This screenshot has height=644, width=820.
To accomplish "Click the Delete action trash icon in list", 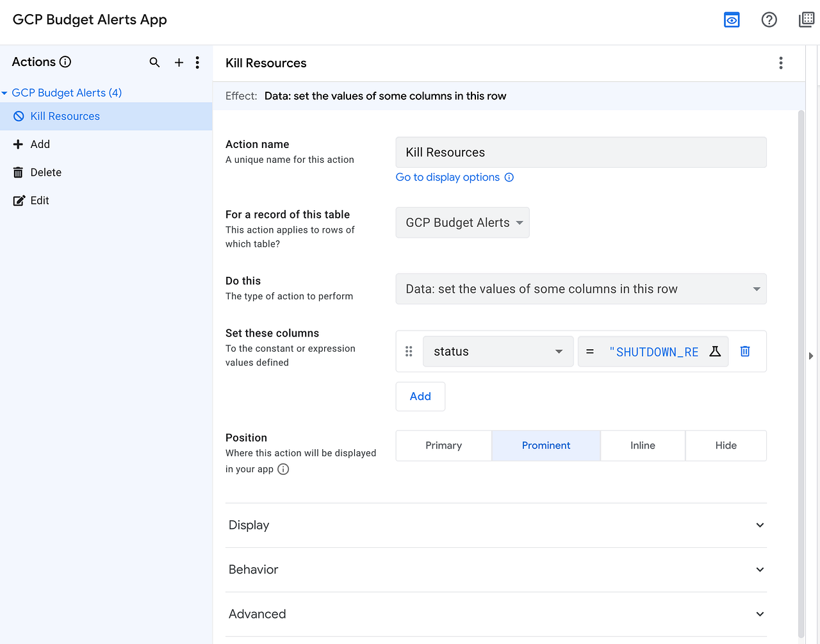I will tap(18, 172).
